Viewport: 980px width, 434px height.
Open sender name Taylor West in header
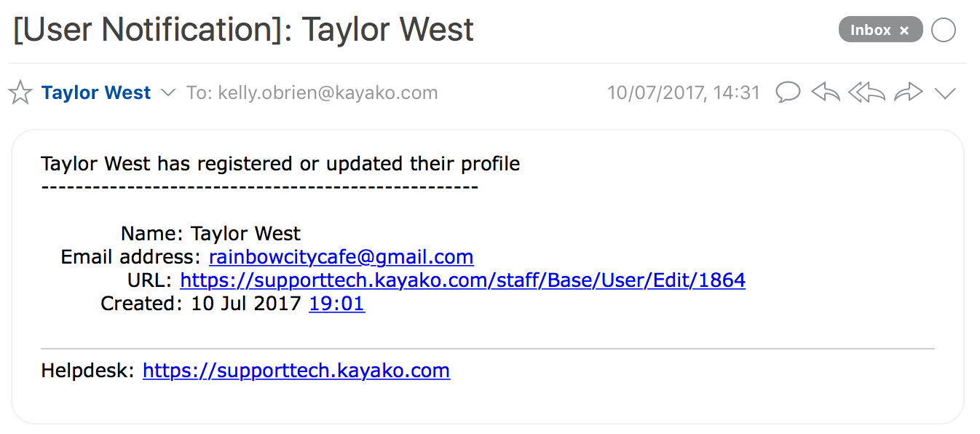click(x=96, y=92)
